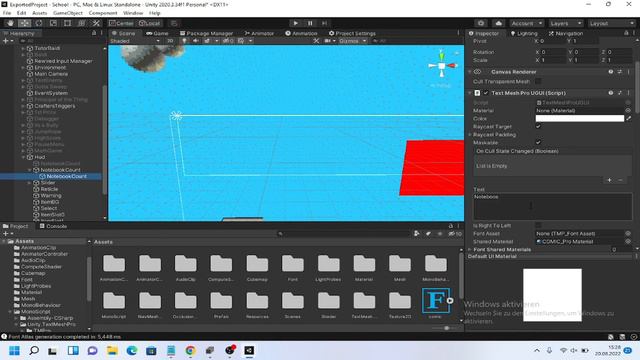Screen dimensions: 640x360
Task: Open Collab history icon near Account
Action: tap(481, 23)
